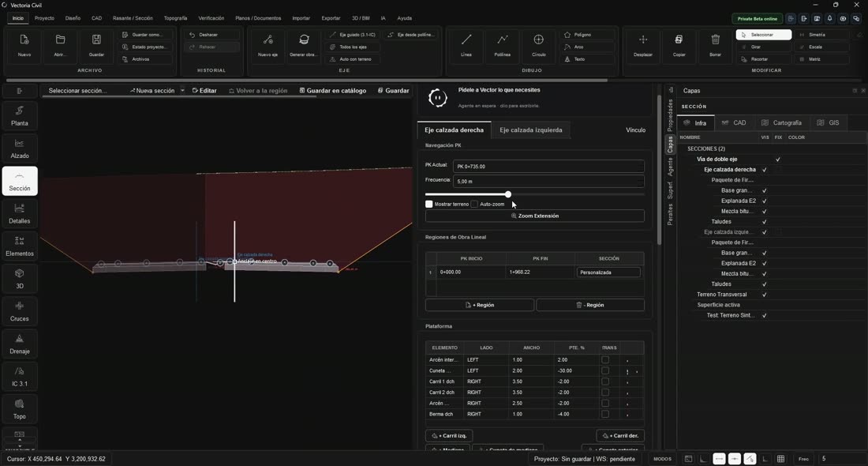The image size is (868, 466).
Task: Click the Deshacer undo button
Action: pyautogui.click(x=212, y=34)
